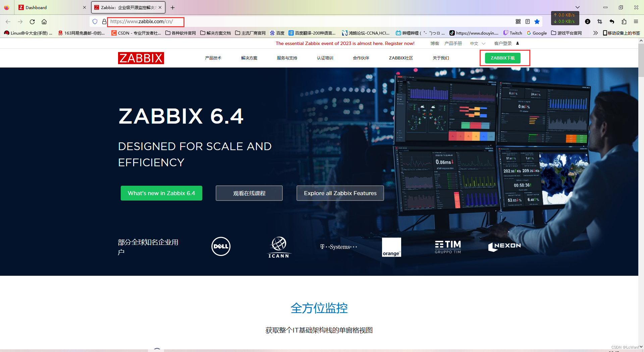
Task: Open the QR code icon in address bar
Action: (x=518, y=21)
